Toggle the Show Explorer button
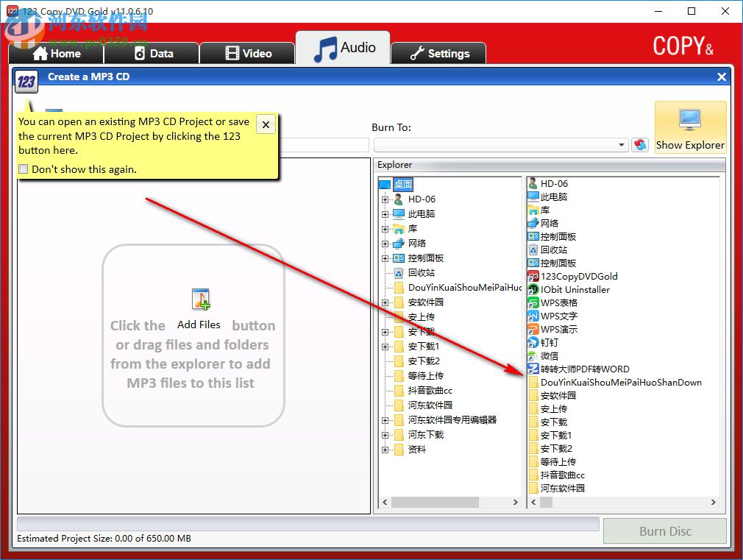This screenshot has height=560, width=743. pos(690,127)
